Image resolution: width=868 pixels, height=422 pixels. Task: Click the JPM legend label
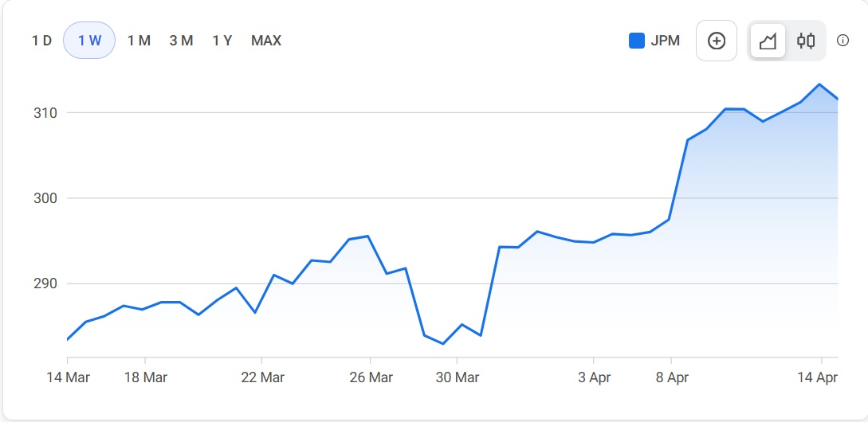(x=666, y=41)
